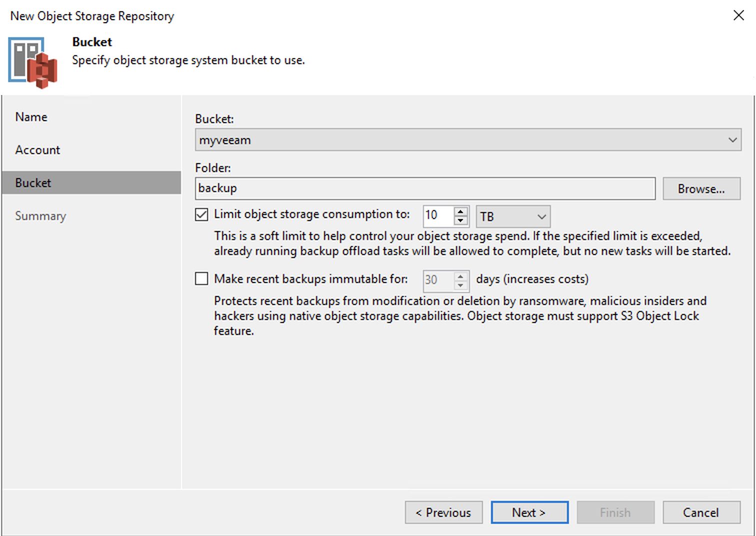Select the highlighted Bucket wizard step
Image resolution: width=756 pixels, height=536 pixels.
(91, 182)
